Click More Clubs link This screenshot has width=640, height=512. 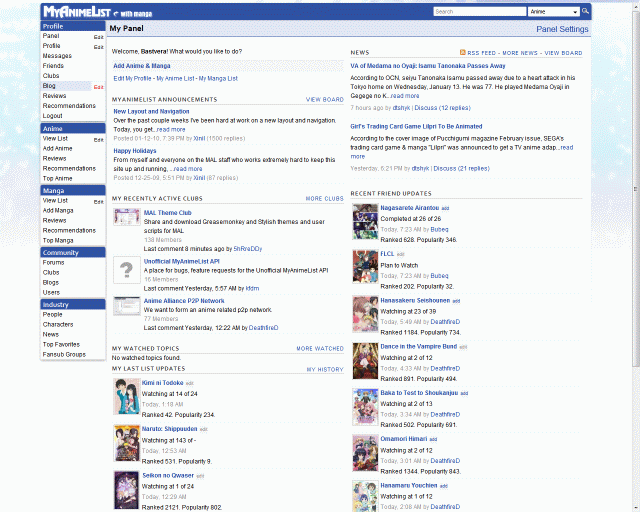coord(324,198)
